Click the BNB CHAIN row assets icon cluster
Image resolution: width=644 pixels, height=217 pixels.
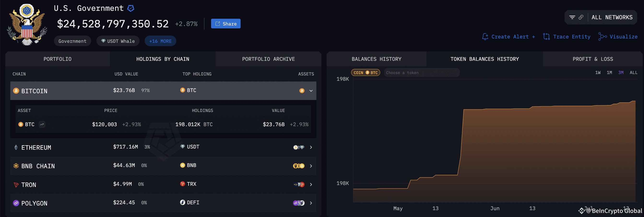coord(299,166)
